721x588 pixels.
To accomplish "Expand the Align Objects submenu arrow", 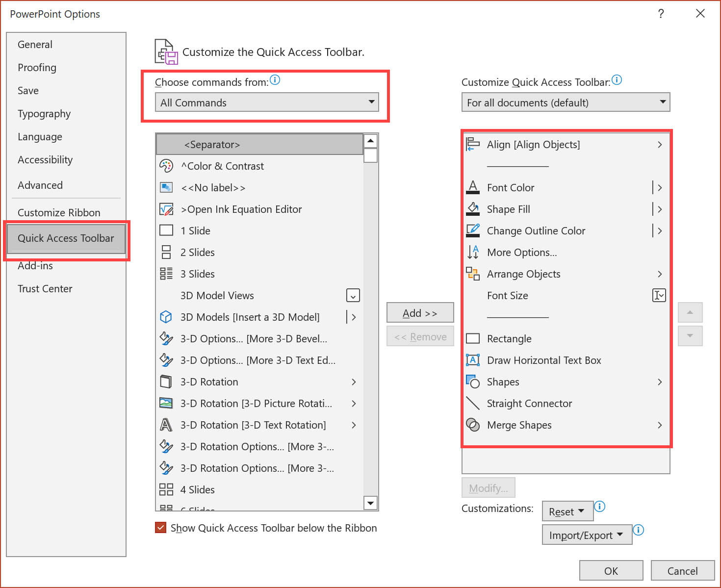I will point(660,144).
